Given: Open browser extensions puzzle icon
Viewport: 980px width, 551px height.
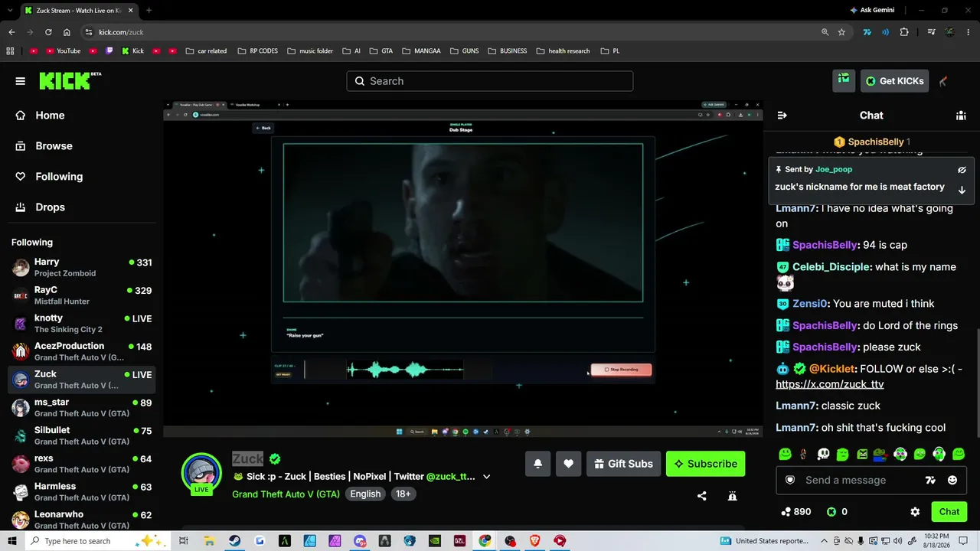Looking at the screenshot, I should click(904, 32).
